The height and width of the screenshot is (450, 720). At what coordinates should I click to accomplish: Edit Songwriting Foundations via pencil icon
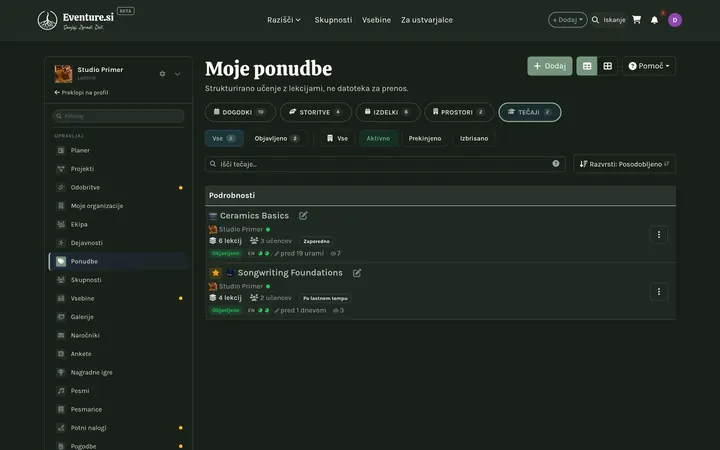(357, 273)
